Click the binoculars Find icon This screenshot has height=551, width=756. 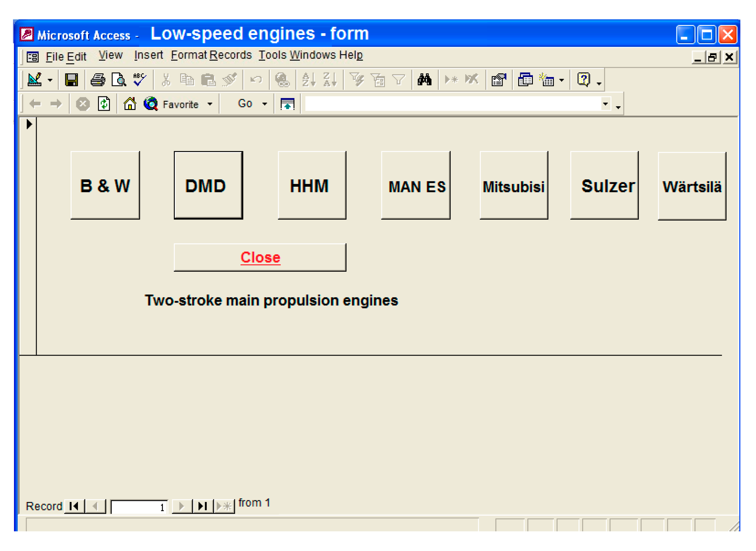tap(424, 80)
